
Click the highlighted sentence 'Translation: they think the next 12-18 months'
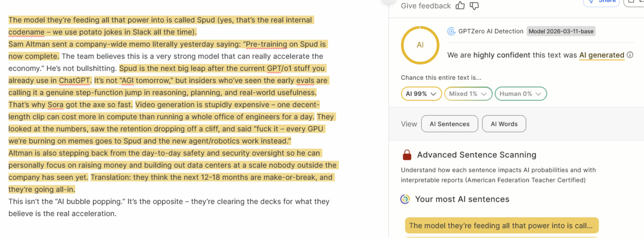(x=172, y=183)
